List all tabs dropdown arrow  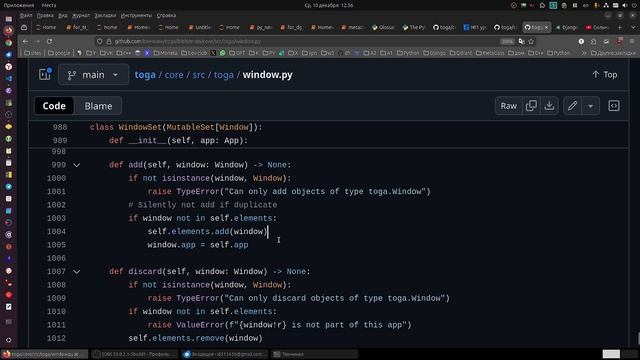point(633,27)
